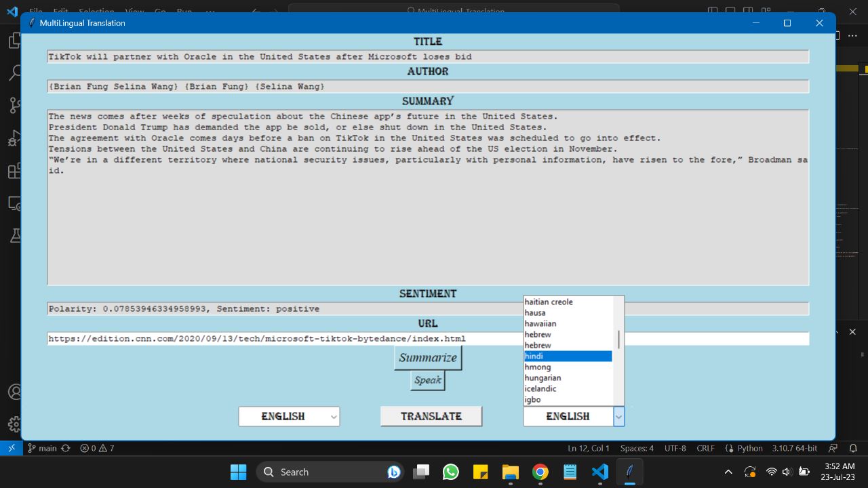Viewport: 868px width, 488px height.
Task: Open notifications bell in VS Code status bar
Action: click(853, 448)
